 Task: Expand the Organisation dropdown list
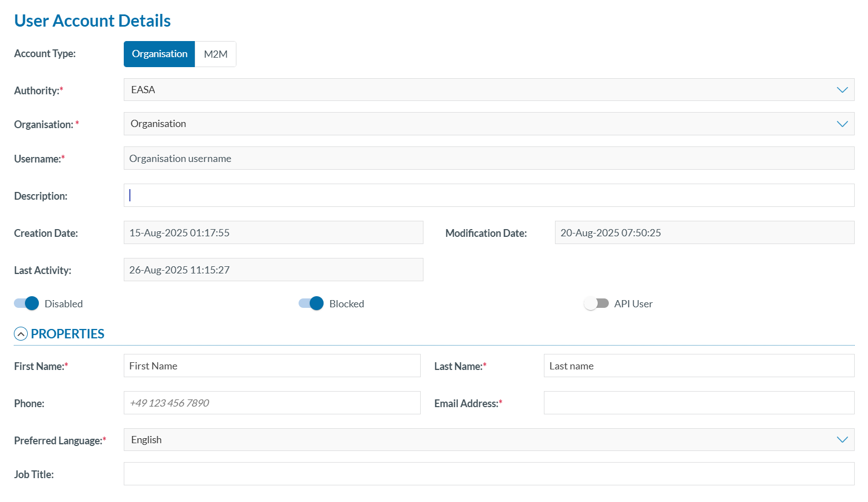tap(488, 124)
